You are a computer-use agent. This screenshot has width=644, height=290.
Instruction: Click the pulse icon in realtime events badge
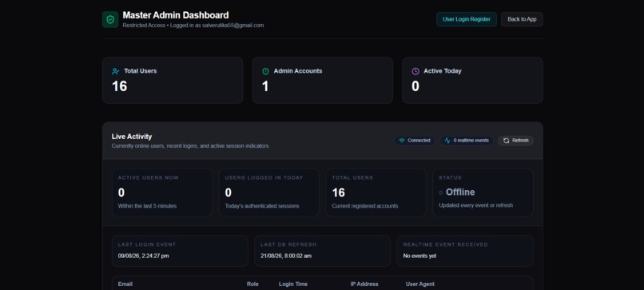[447, 141]
